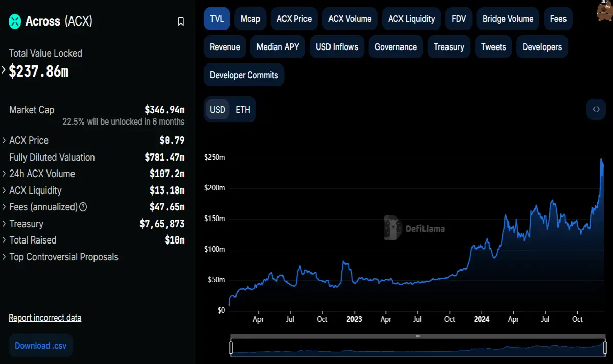This screenshot has width=613, height=364.
Task: Click the $13.18m liquidity value
Action: pos(167,190)
